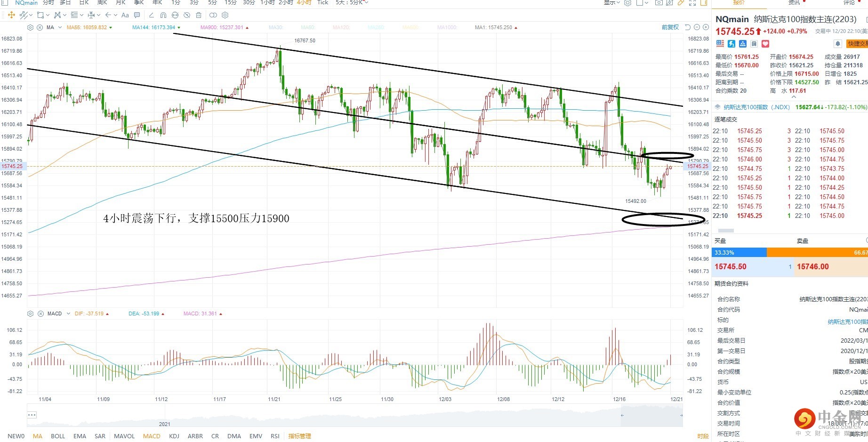Open MA indicator settings gear

(31, 27)
